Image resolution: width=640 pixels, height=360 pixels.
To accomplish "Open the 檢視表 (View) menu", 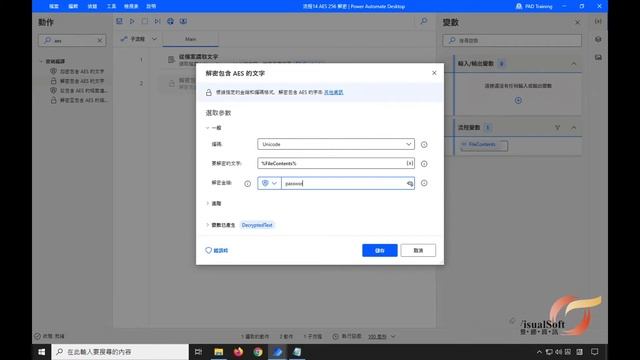I will click(x=131, y=6).
